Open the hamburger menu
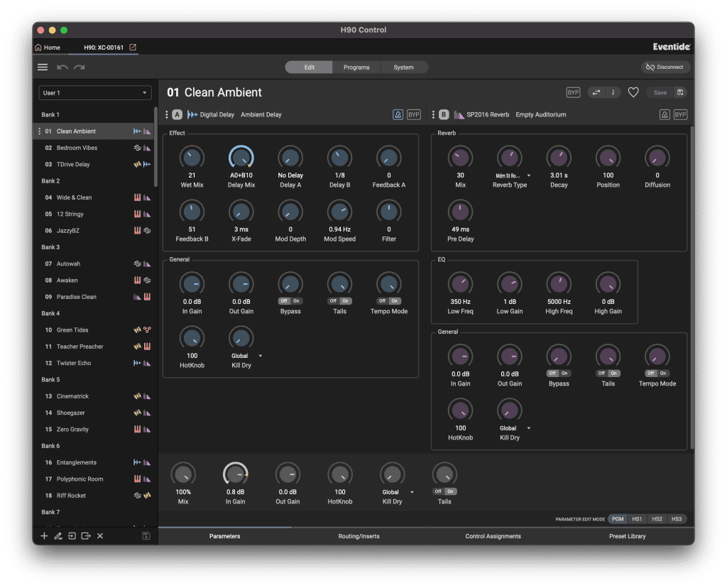This screenshot has height=588, width=727. pyautogui.click(x=43, y=67)
